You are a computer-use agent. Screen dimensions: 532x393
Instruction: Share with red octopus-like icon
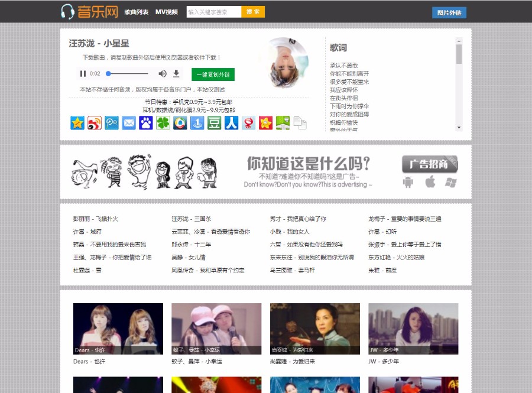pyautogui.click(x=248, y=123)
